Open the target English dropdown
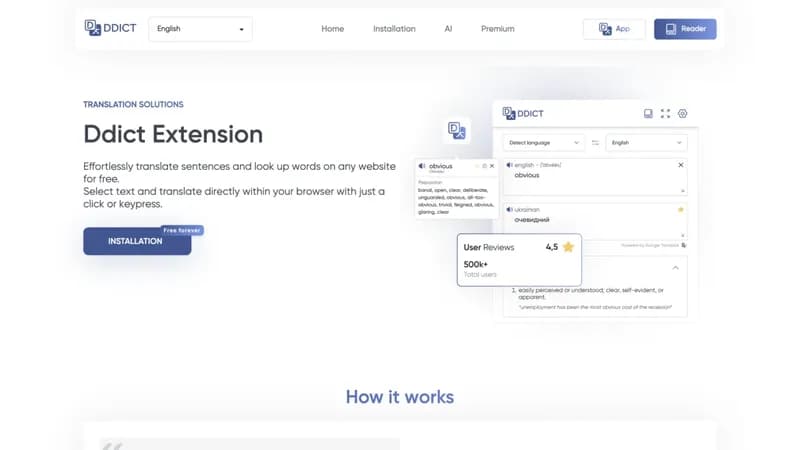 (646, 143)
